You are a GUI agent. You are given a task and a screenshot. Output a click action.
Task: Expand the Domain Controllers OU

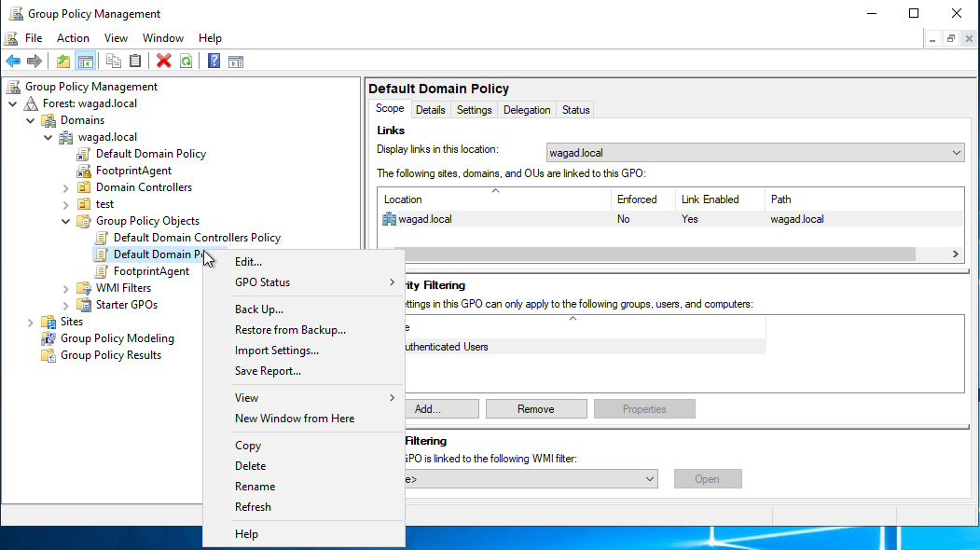[66, 187]
